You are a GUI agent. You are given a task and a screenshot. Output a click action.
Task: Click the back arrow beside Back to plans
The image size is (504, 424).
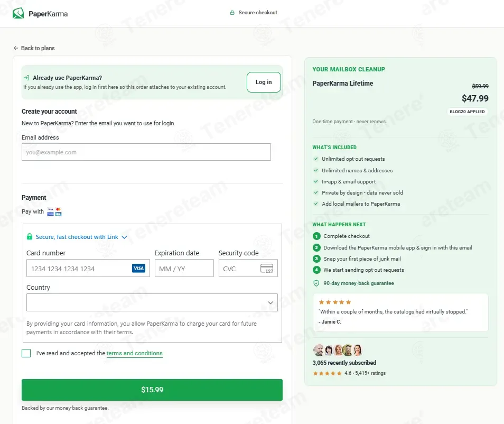16,48
